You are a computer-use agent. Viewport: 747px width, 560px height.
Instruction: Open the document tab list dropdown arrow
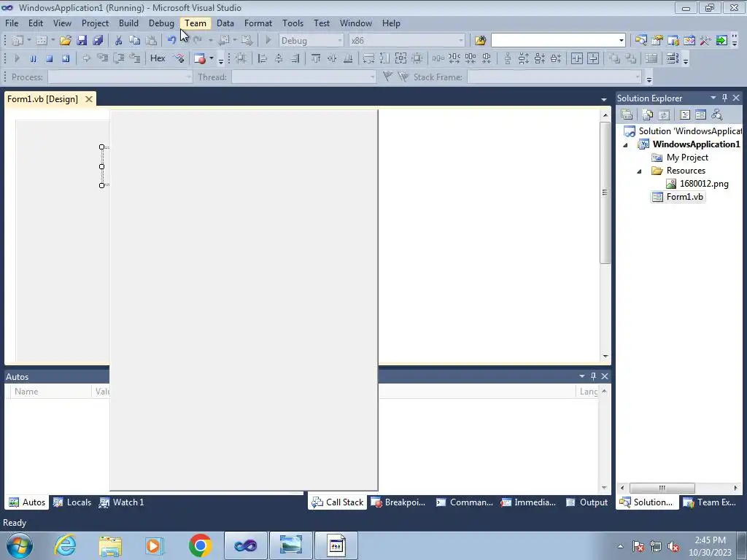[603, 99]
